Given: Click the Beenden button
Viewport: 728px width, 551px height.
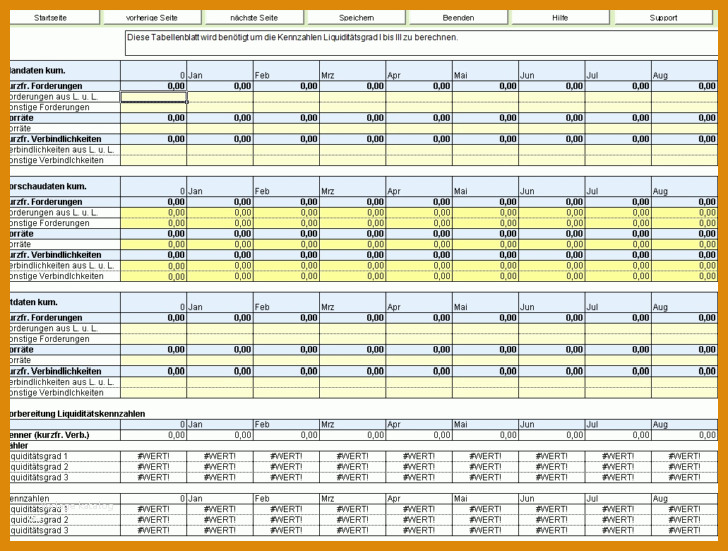Looking at the screenshot, I should (x=458, y=18).
